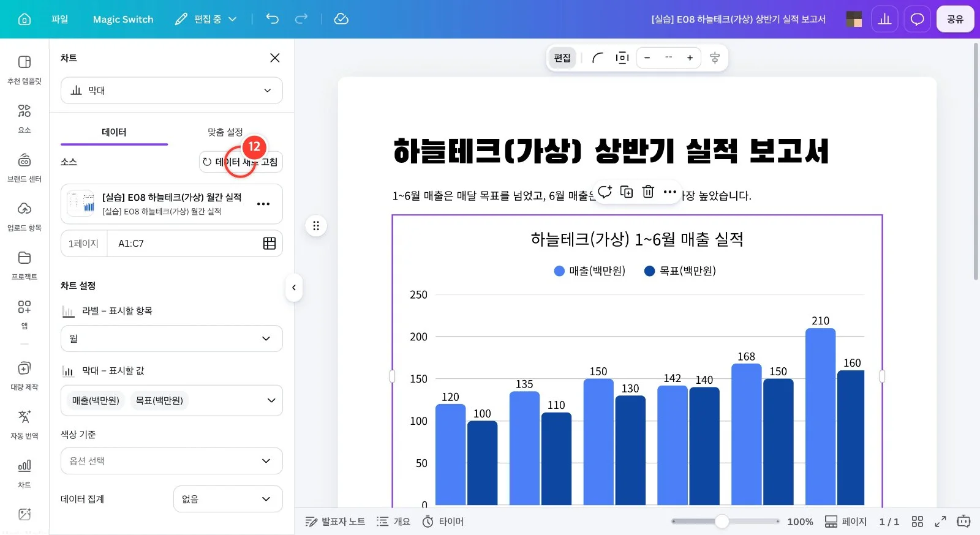Delete the selected chart with trash icon

point(648,192)
